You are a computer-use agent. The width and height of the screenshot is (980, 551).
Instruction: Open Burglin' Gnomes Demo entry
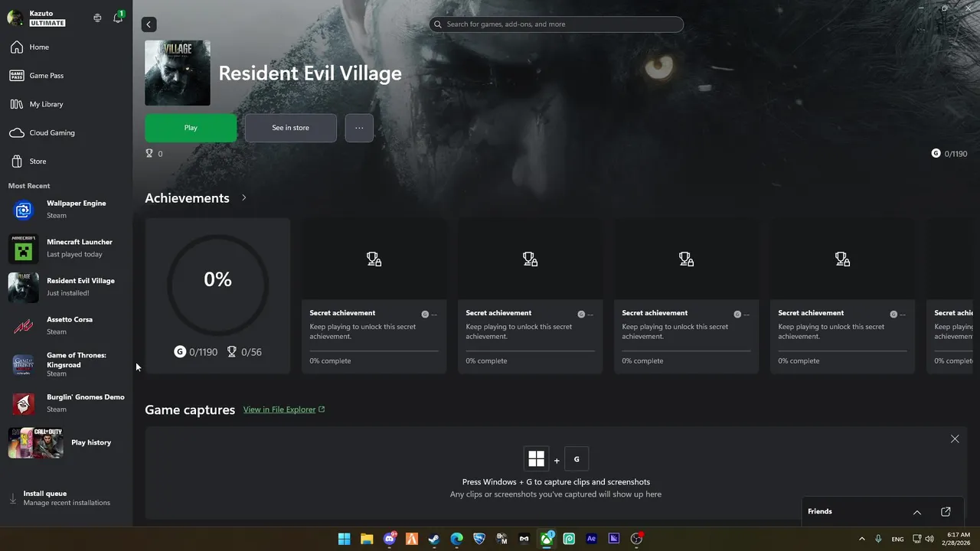(67, 403)
